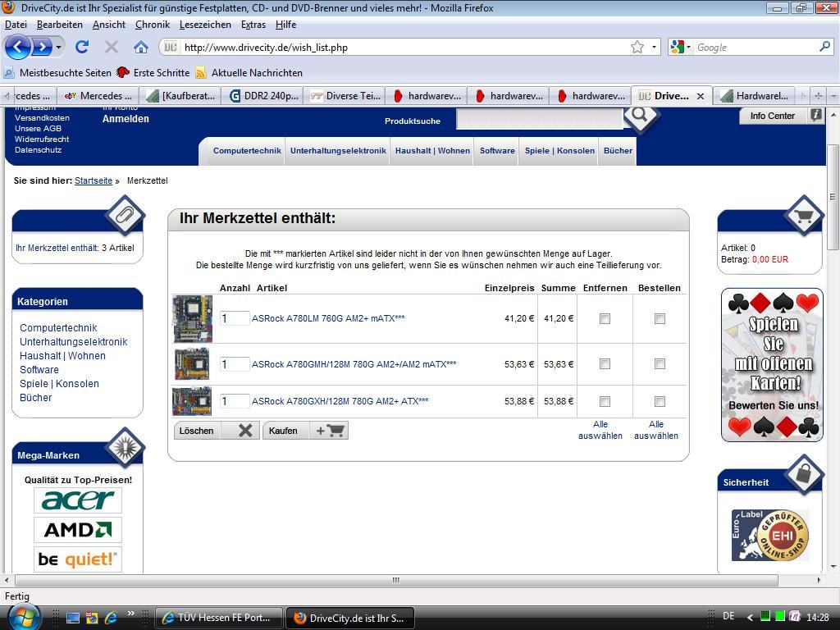The image size is (840, 630).
Task: Check Bestellen for ASRock A780LM
Action: [x=660, y=319]
